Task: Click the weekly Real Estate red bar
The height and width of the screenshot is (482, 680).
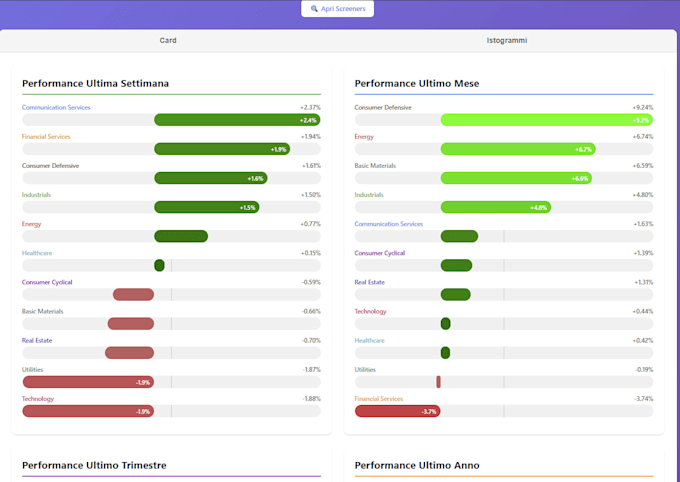Action: pyautogui.click(x=129, y=353)
